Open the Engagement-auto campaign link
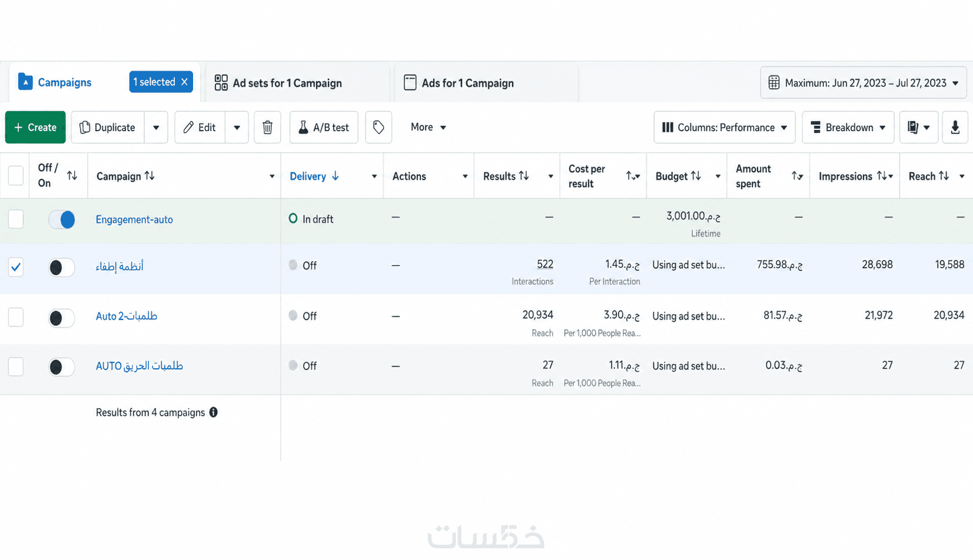 [x=134, y=219]
